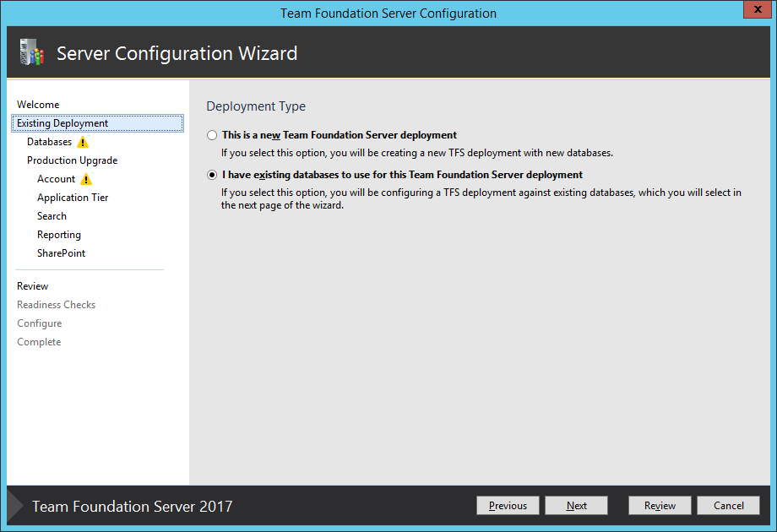The height and width of the screenshot is (532, 777).
Task: Select Existing Deployment in the wizard navigation
Action: 98,123
